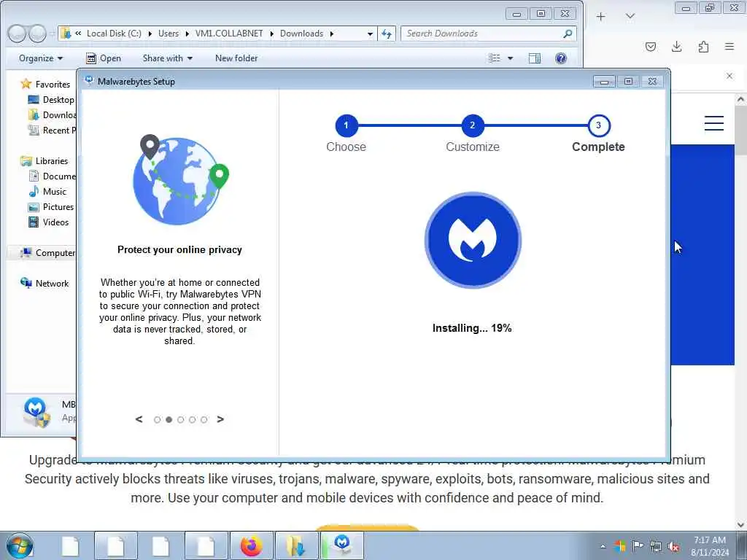747x560 pixels.
Task: Select Music library
Action: click(47, 192)
